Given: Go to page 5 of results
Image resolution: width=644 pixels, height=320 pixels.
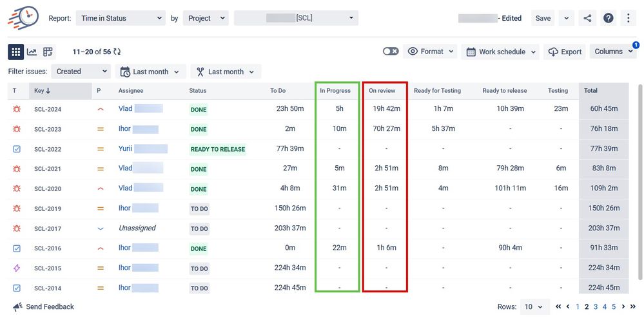Looking at the screenshot, I should pos(614,306).
